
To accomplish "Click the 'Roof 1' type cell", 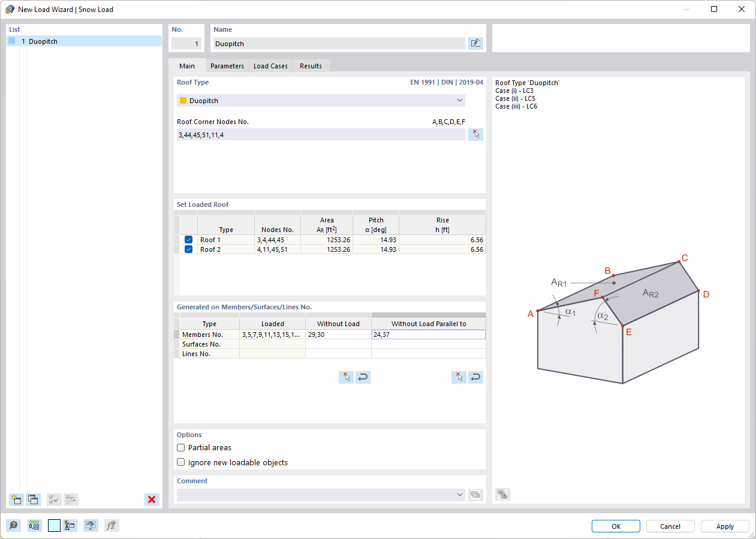I will [225, 240].
